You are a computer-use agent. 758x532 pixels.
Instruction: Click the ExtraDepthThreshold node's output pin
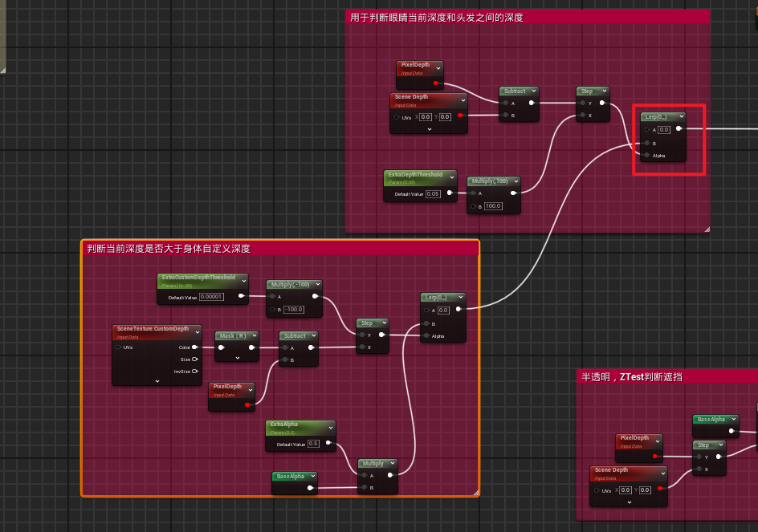[449, 193]
